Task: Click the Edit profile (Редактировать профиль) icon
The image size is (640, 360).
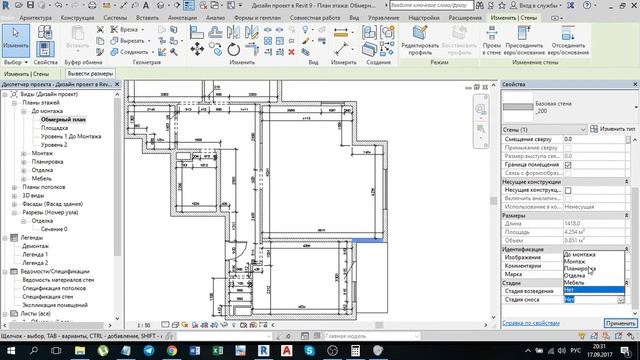Action: [420, 33]
